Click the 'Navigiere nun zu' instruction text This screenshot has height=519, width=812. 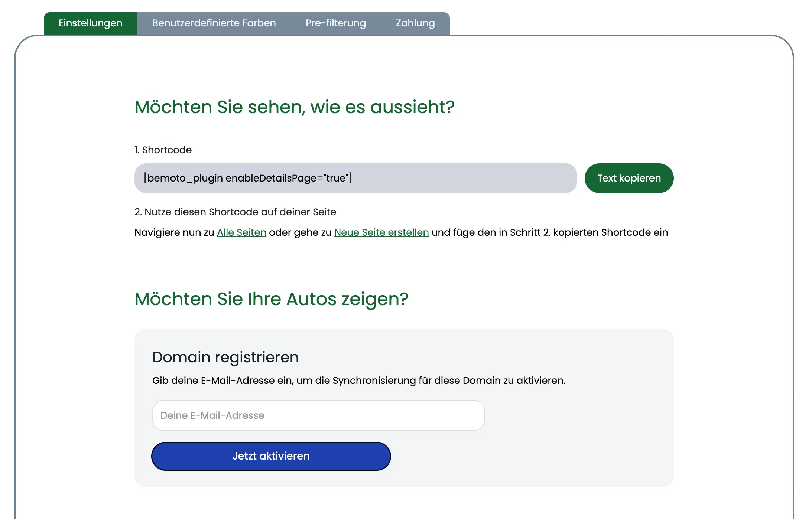coord(174,232)
